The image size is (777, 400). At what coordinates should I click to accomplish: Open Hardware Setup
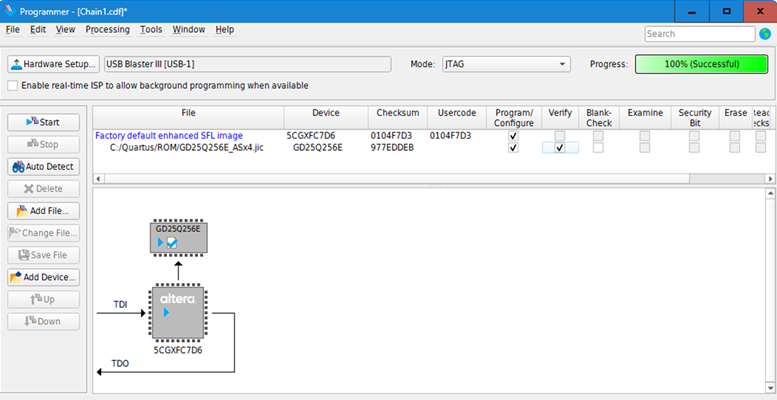(54, 64)
